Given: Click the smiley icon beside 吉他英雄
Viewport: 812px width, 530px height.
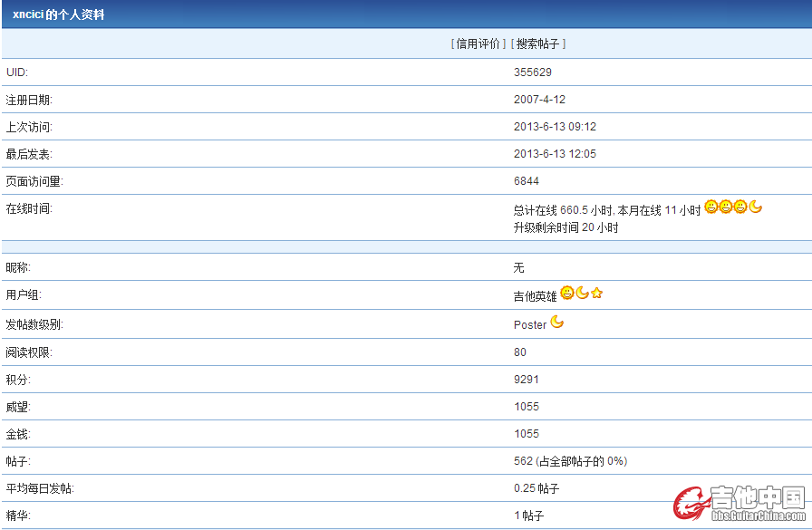Looking at the screenshot, I should [x=567, y=293].
